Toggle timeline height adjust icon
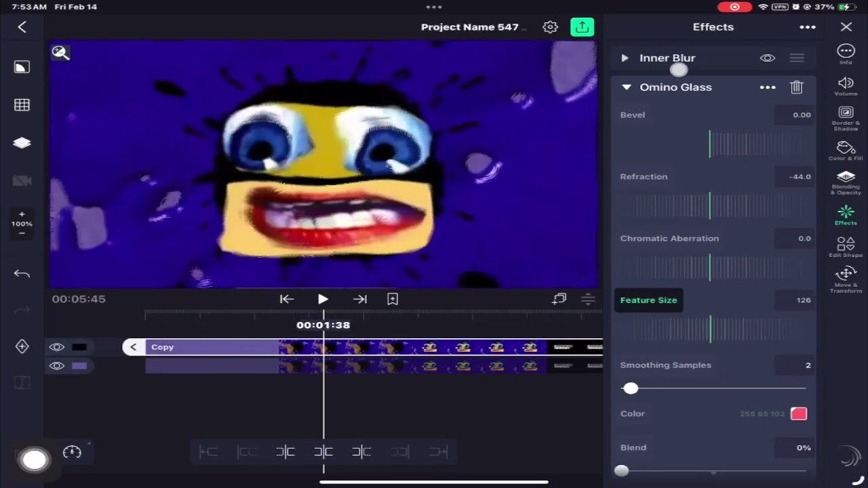868x488 pixels. point(588,299)
